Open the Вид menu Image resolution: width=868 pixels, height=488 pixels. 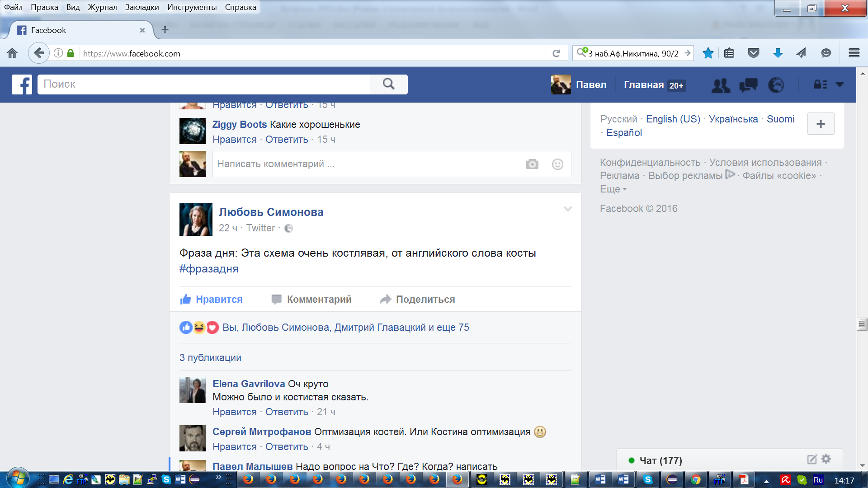(73, 7)
